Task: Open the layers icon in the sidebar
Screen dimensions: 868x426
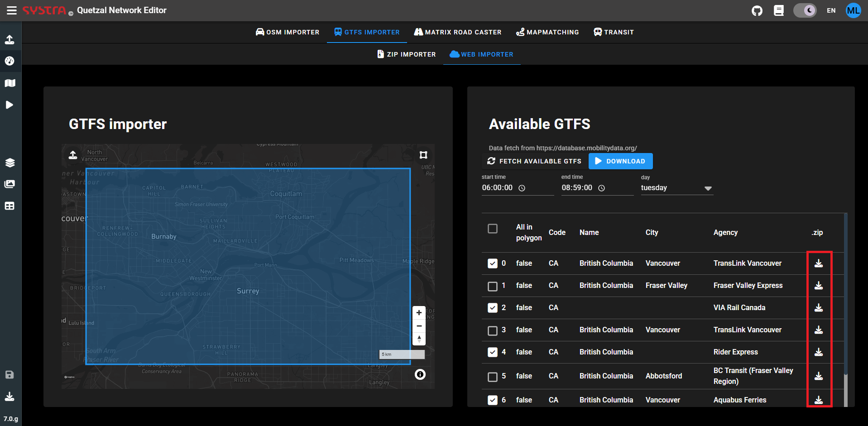Action: tap(10, 163)
